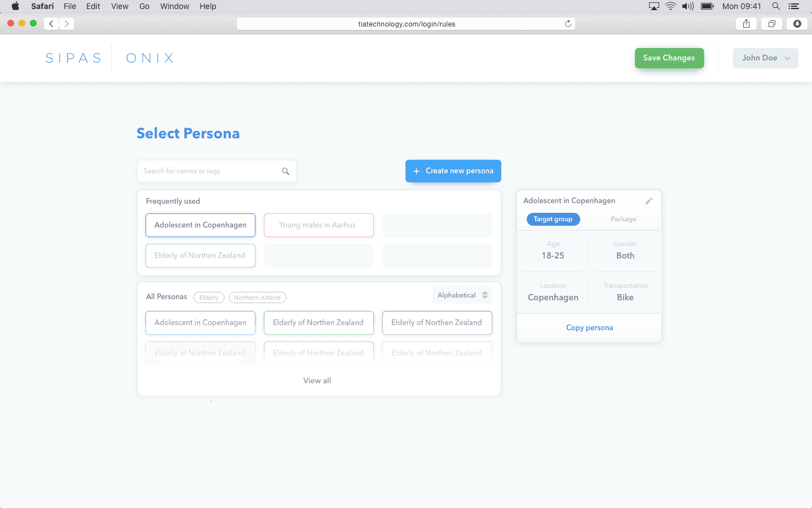Focus the Search for names or tags field
Screen dimensions: 812x508
point(209,171)
